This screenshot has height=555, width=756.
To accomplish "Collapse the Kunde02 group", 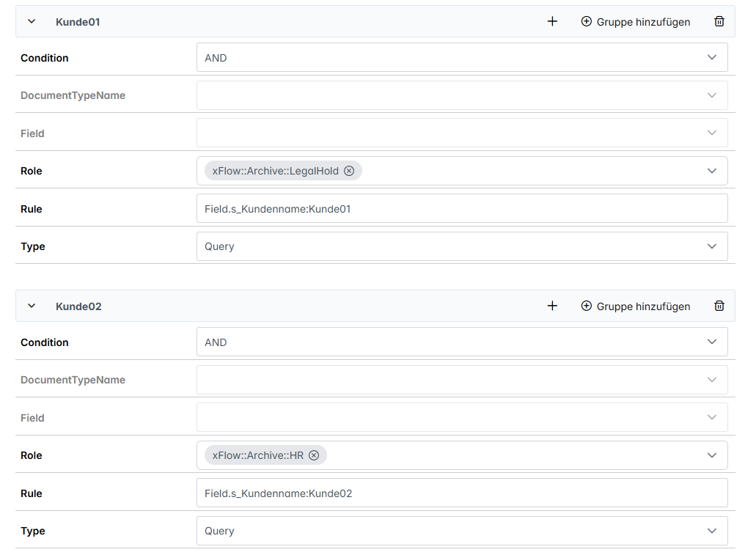I will coord(32,306).
